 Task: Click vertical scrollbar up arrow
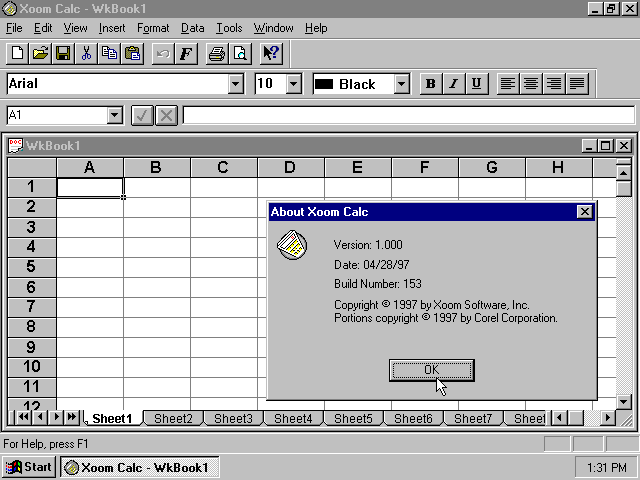(x=624, y=173)
